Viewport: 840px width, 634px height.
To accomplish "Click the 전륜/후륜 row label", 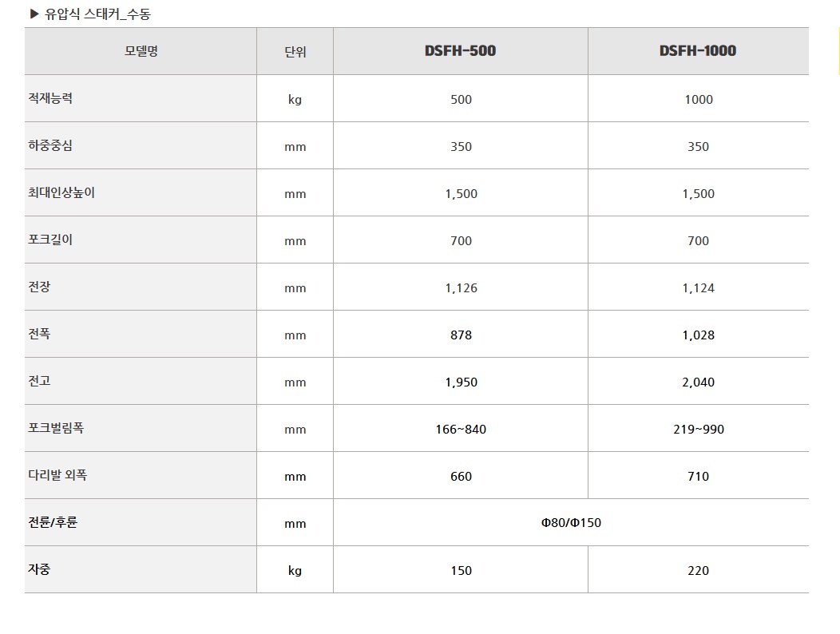I will tap(53, 522).
